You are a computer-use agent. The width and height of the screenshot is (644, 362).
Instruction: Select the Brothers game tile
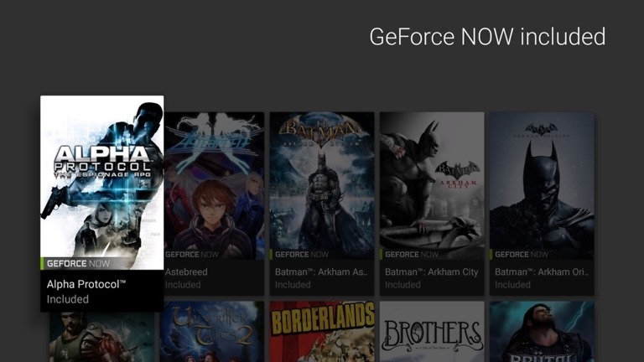(432, 331)
